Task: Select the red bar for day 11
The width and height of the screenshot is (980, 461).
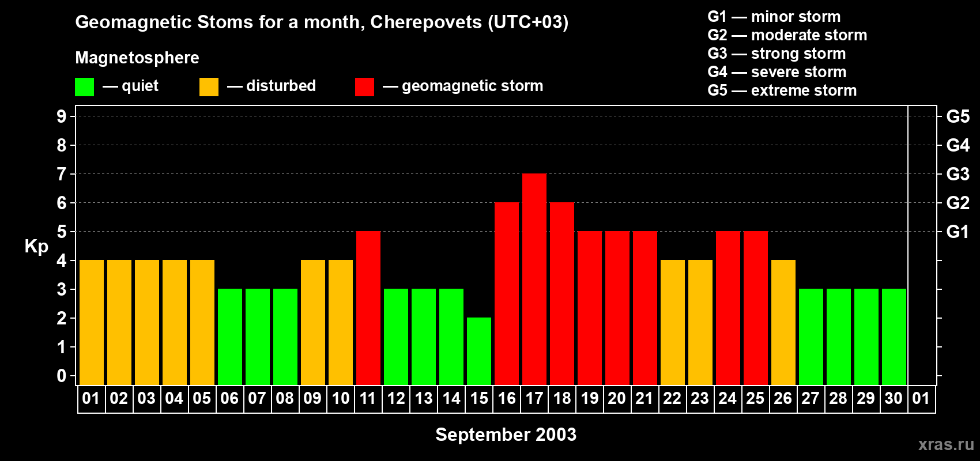Action: click(x=368, y=308)
